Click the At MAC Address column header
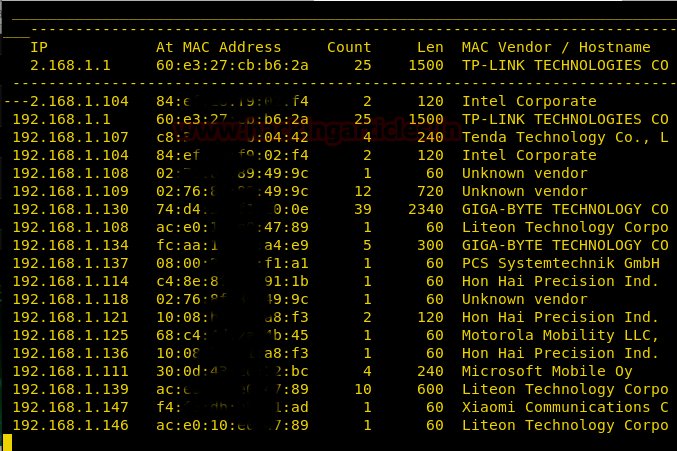This screenshot has height=451, width=677. coord(218,47)
